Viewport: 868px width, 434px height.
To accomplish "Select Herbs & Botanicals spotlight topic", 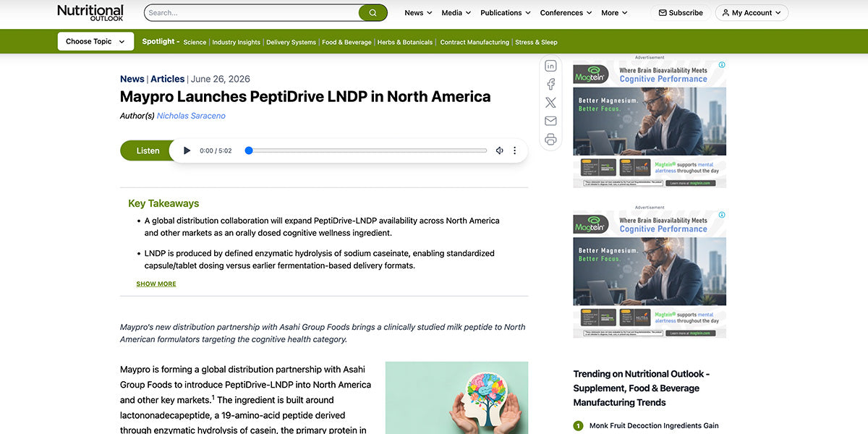I will (x=405, y=42).
